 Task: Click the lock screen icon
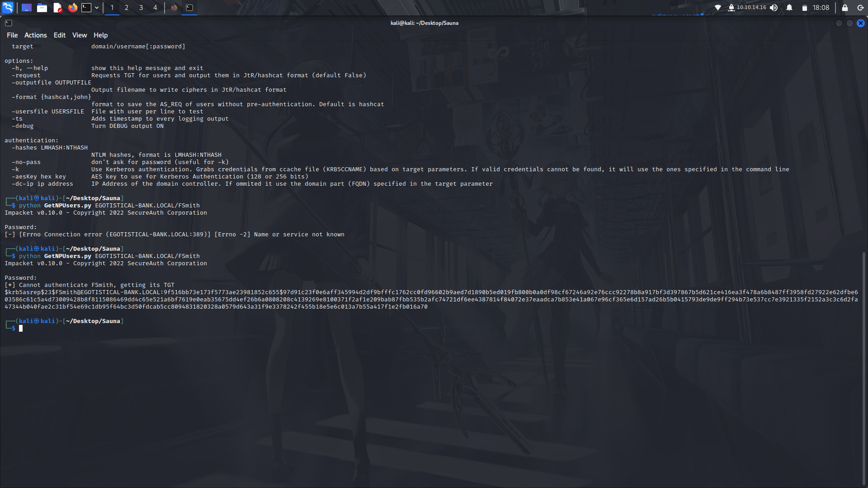[844, 7]
